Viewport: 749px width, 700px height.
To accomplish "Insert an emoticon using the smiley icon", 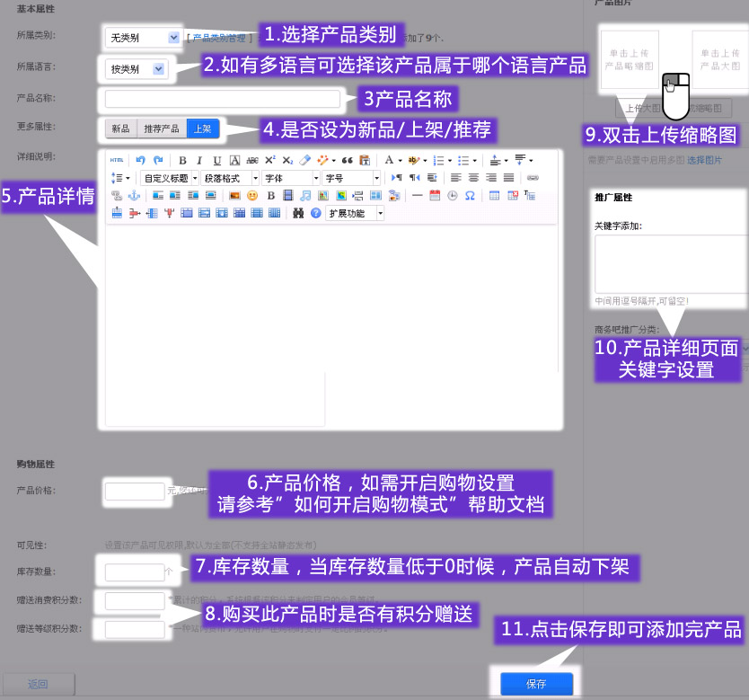I will [x=252, y=195].
